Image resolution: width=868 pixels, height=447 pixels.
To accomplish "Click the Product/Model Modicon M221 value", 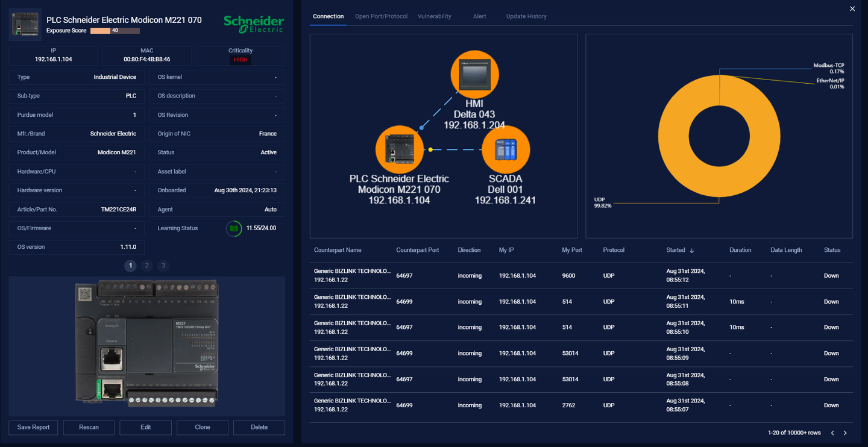I will tap(117, 152).
